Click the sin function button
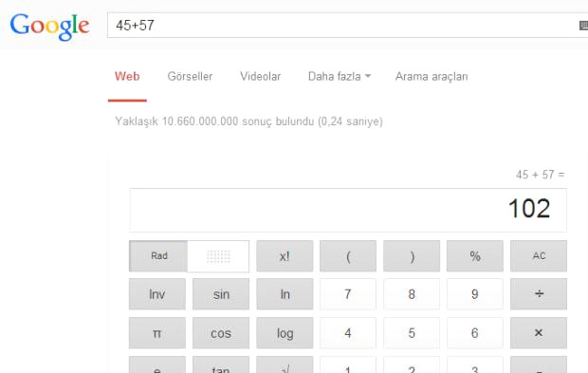This screenshot has height=373, width=588. coord(221,294)
